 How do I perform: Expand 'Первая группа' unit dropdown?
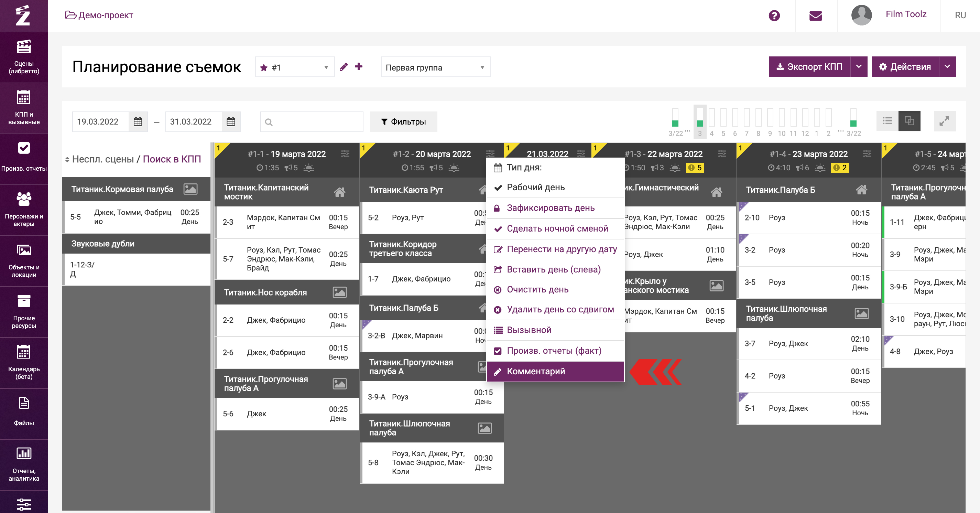click(435, 67)
